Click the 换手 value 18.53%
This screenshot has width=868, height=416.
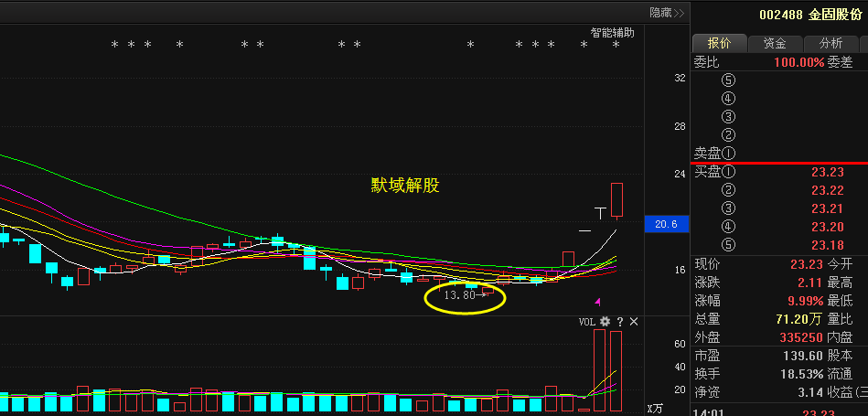click(802, 374)
